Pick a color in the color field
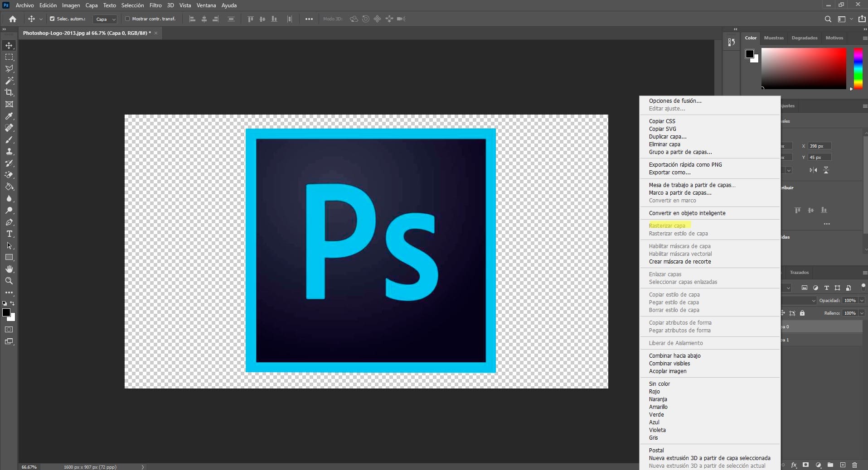Viewport: 868px width, 470px height. click(804, 68)
